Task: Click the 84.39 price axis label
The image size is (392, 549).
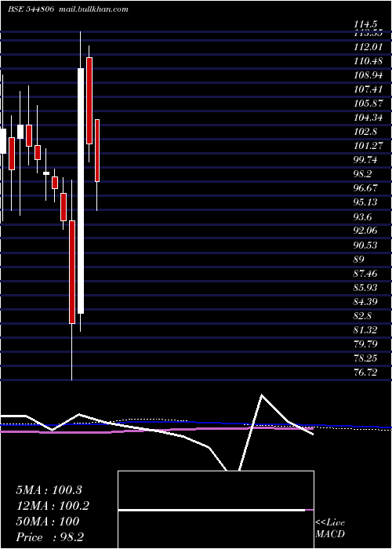Action: tap(365, 302)
